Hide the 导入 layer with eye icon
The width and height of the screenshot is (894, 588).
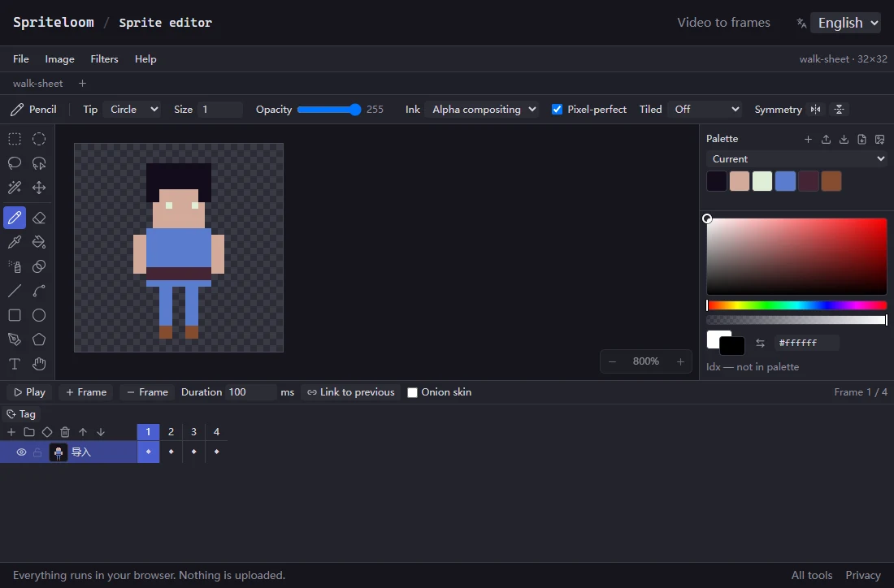(21, 452)
